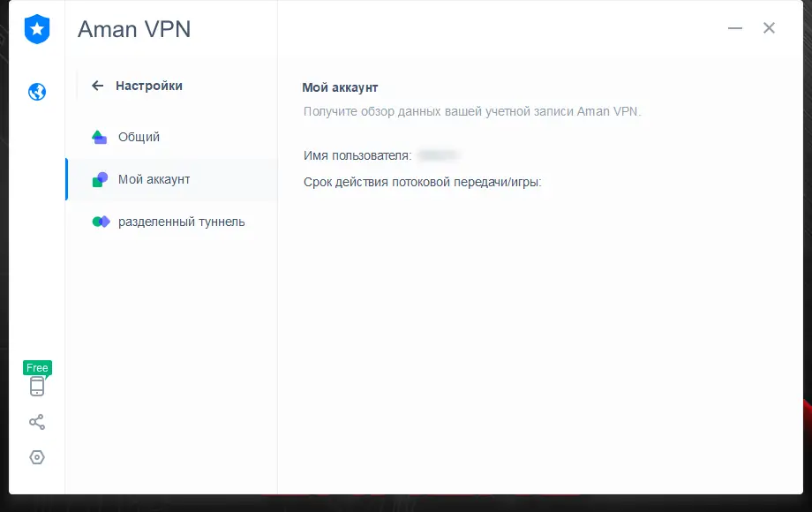Click the Мой аккаунт panel heading

(341, 87)
